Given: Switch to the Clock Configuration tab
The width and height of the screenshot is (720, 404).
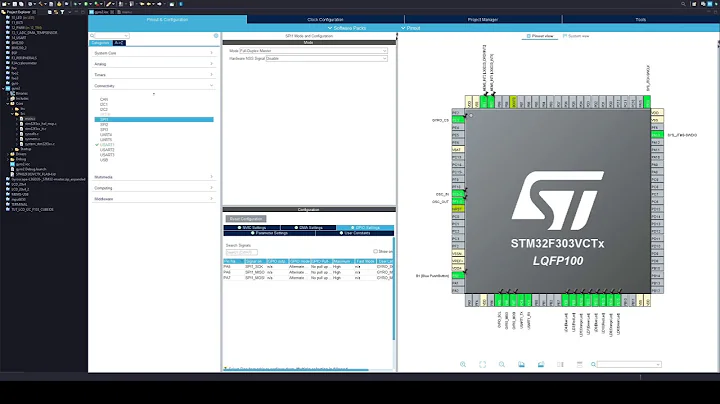Looking at the screenshot, I should (325, 19).
